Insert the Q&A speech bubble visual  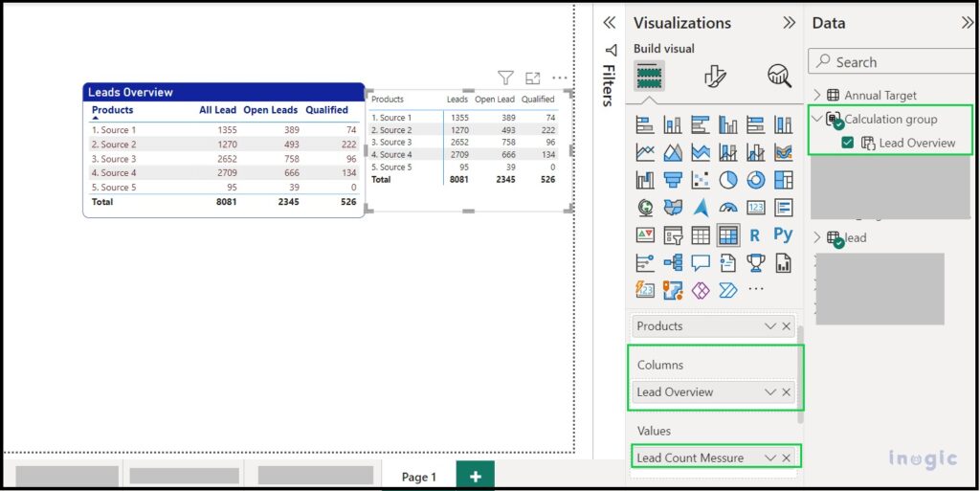pos(700,263)
